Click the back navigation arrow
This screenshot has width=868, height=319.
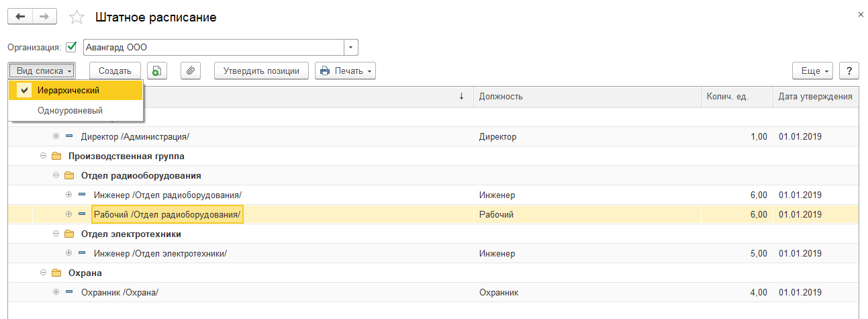tap(20, 17)
